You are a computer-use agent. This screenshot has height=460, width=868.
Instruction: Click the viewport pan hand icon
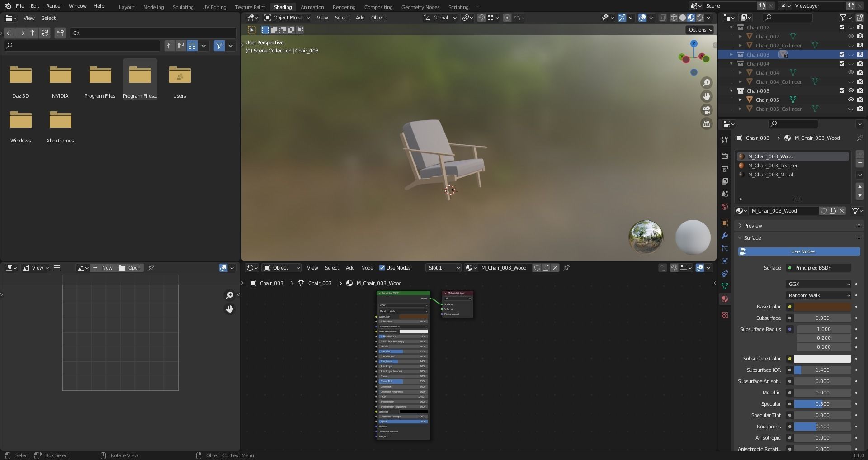(706, 96)
